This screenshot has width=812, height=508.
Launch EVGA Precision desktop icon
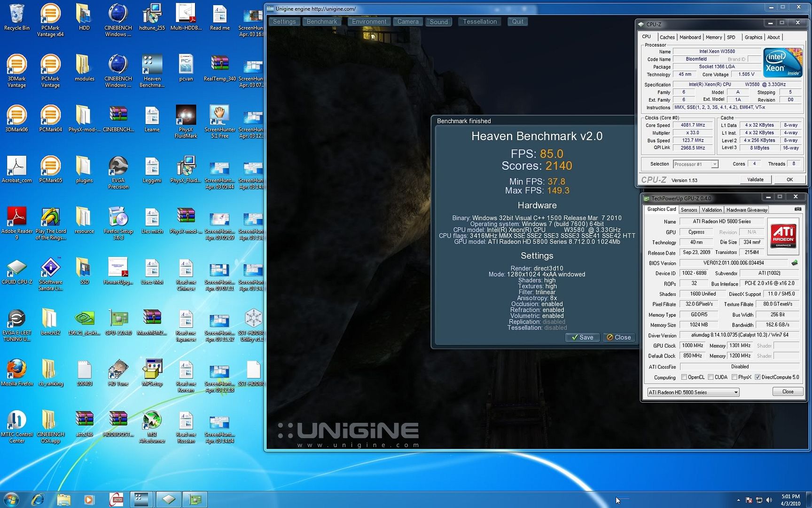coord(118,173)
